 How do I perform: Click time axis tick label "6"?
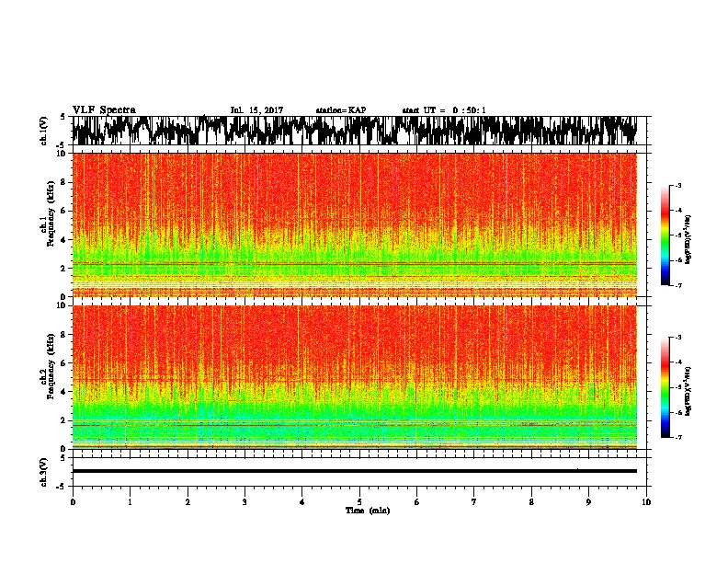tap(416, 501)
